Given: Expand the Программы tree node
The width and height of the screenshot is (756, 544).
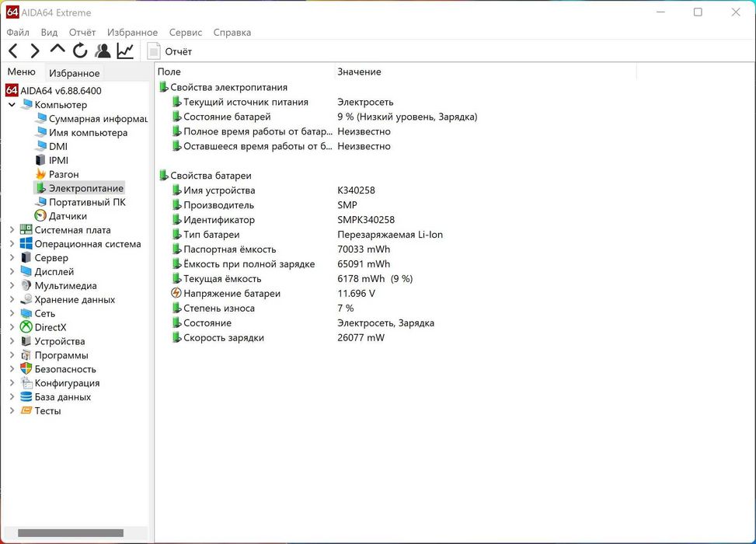Looking at the screenshot, I should coord(12,355).
